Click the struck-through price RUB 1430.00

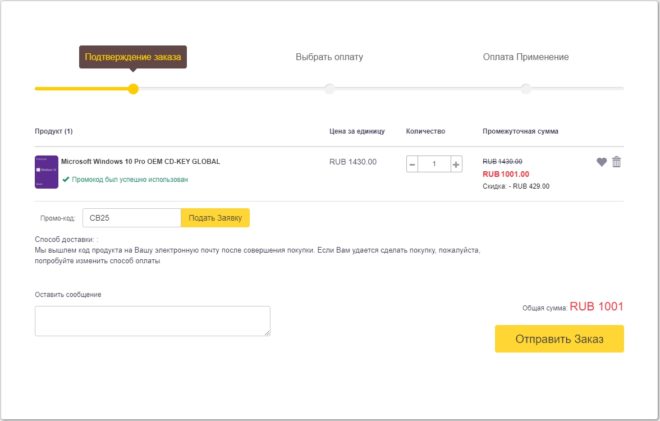503,162
